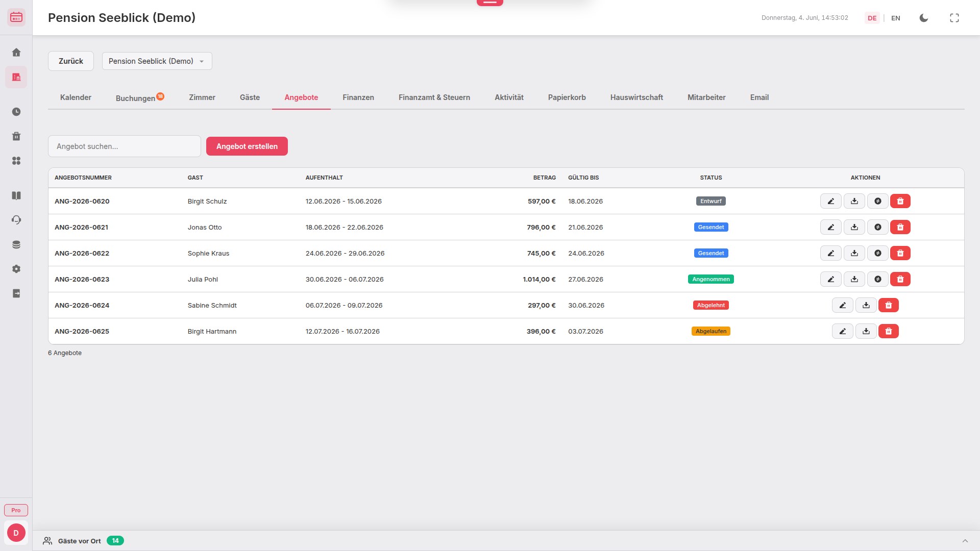This screenshot has height=551, width=980.
Task: Edit Sophie Kraus offer
Action: [831, 253]
